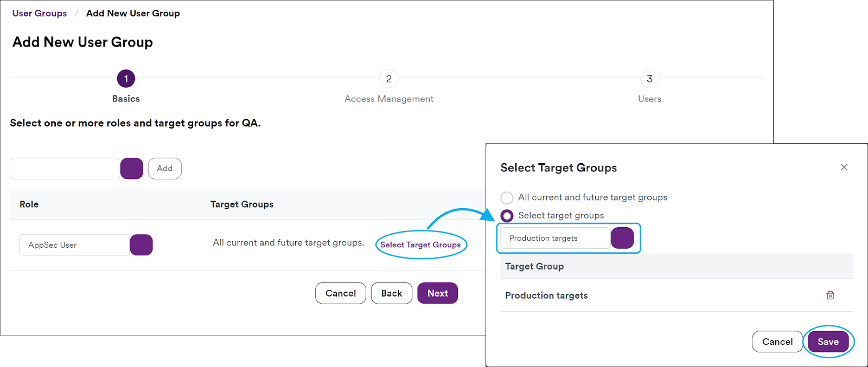Image resolution: width=868 pixels, height=367 pixels.
Task: Click the empty role input field
Action: click(x=65, y=169)
